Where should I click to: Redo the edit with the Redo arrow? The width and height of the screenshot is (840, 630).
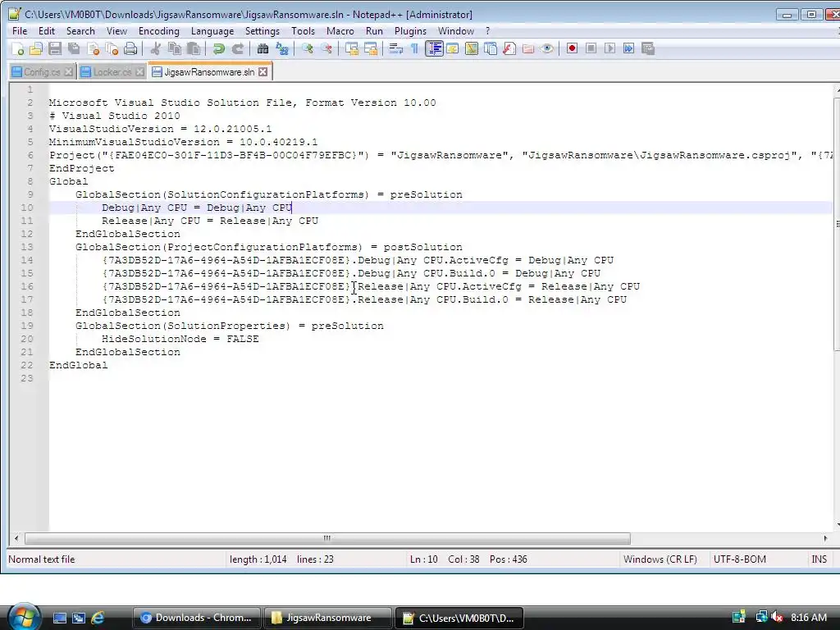click(x=238, y=49)
